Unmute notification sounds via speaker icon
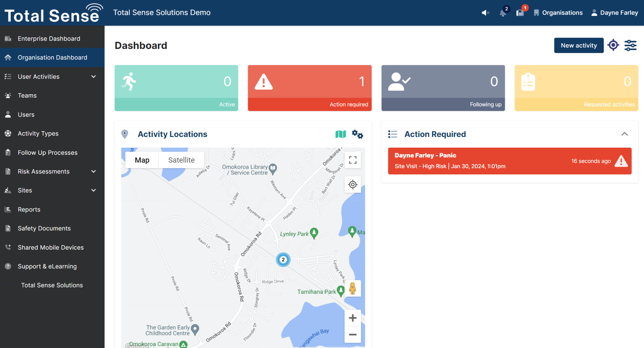 coord(485,13)
